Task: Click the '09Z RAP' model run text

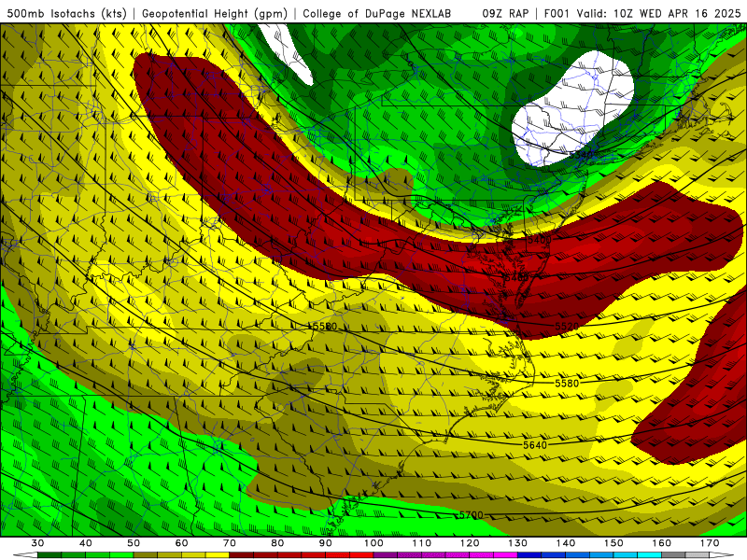Action: coord(505,13)
